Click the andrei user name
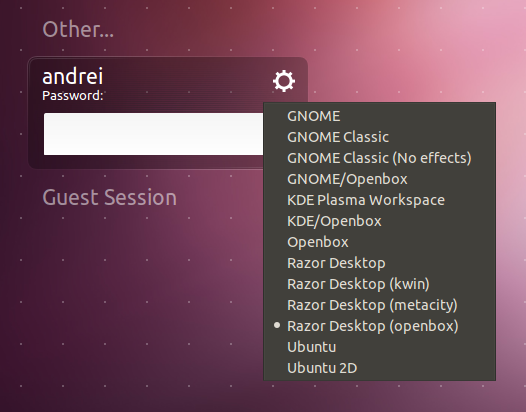This screenshot has width=526, height=412. click(x=72, y=76)
